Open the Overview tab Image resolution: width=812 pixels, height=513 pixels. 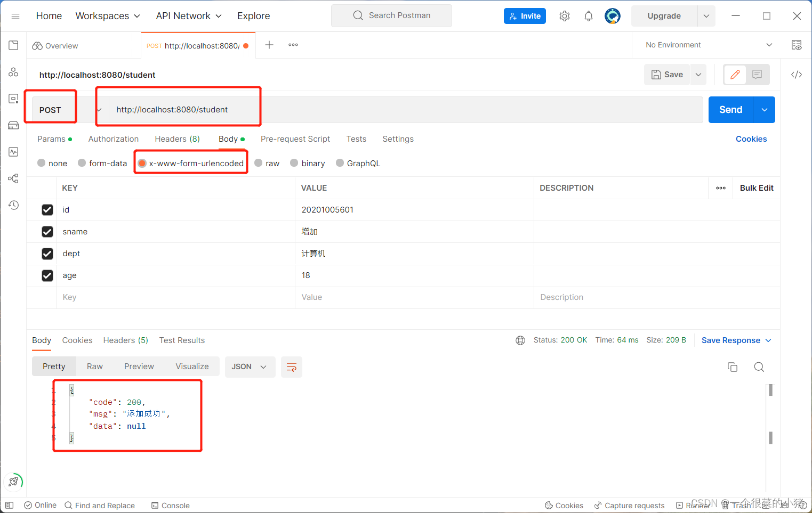(56, 46)
